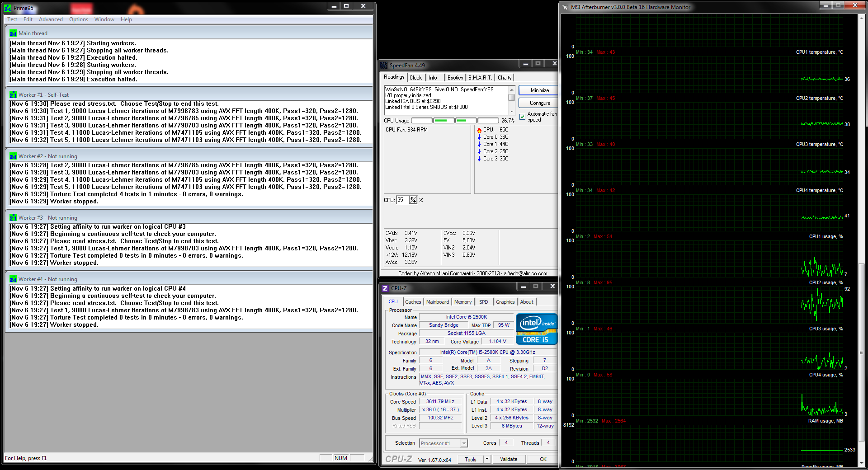Image resolution: width=868 pixels, height=470 pixels.
Task: Open the Test menu in Prime95
Action: pyautogui.click(x=12, y=19)
